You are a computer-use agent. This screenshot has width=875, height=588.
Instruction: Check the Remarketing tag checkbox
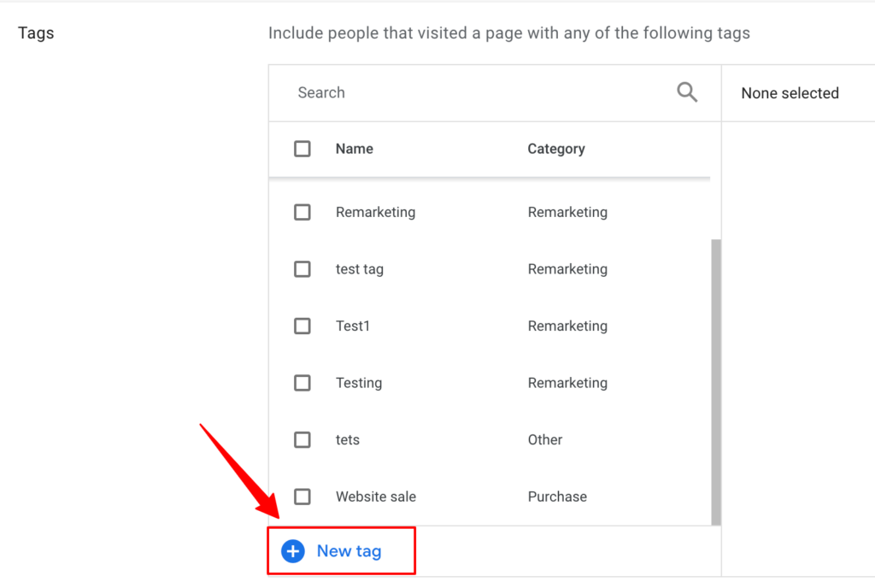click(x=302, y=212)
